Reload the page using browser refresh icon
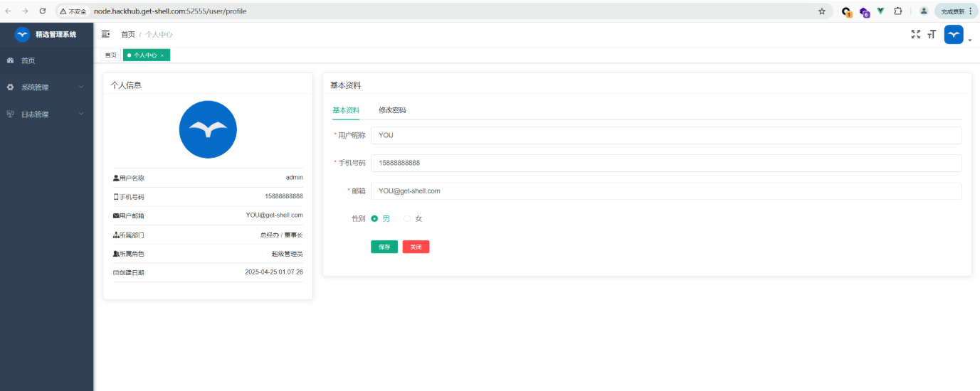The image size is (980, 391). pos(43,11)
